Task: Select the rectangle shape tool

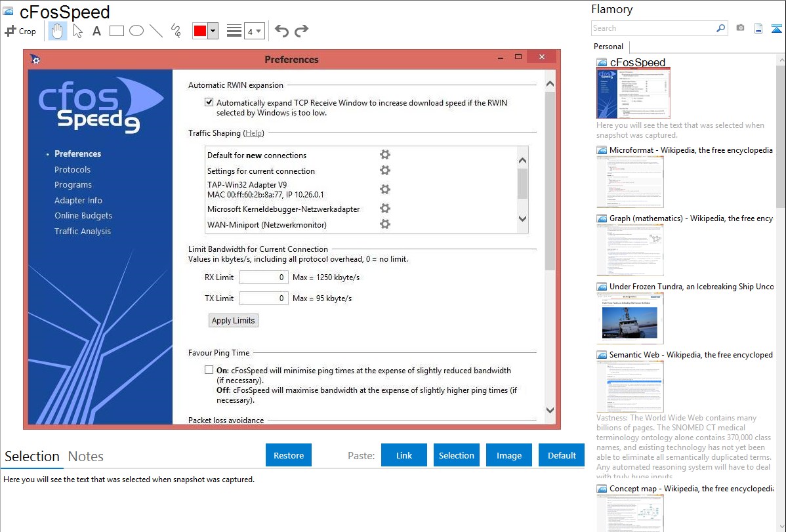Action: [x=116, y=31]
